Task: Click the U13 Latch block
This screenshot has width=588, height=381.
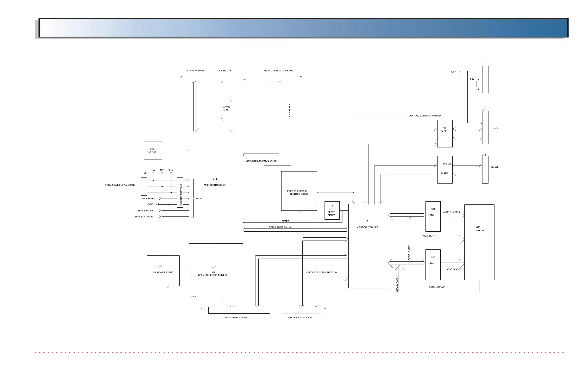Action: click(433, 265)
